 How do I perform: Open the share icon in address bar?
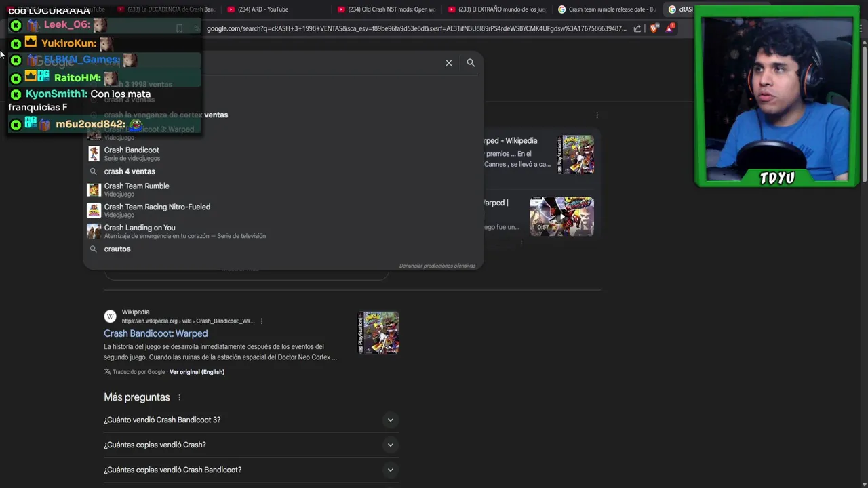tap(637, 28)
